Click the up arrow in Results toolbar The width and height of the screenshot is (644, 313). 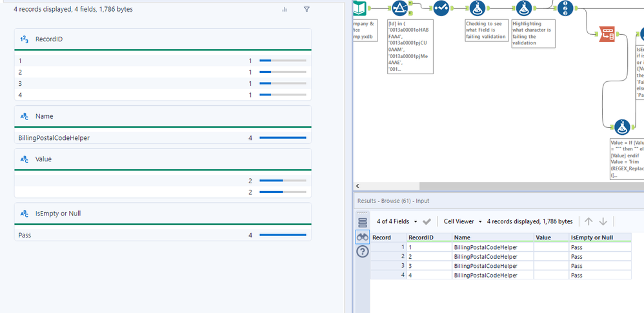coord(589,221)
